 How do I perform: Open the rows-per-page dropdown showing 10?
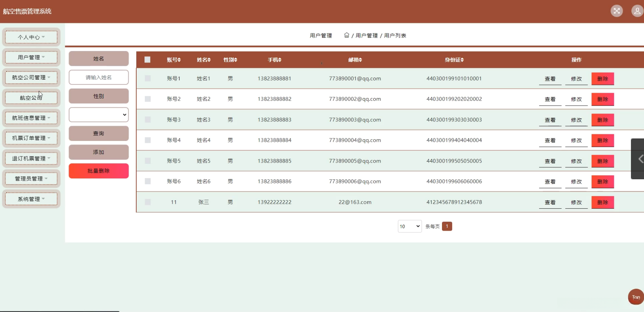click(409, 226)
